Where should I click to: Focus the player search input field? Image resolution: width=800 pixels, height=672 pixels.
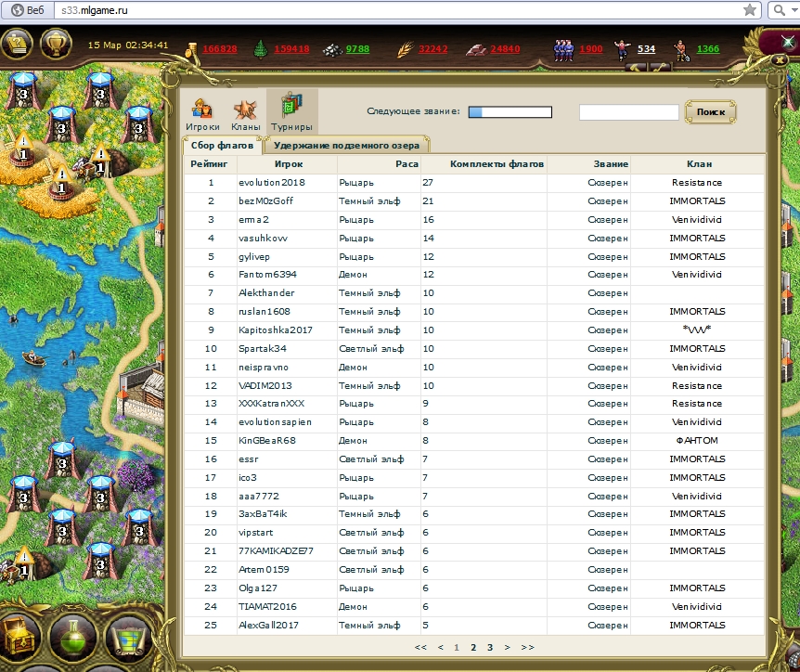click(x=628, y=112)
